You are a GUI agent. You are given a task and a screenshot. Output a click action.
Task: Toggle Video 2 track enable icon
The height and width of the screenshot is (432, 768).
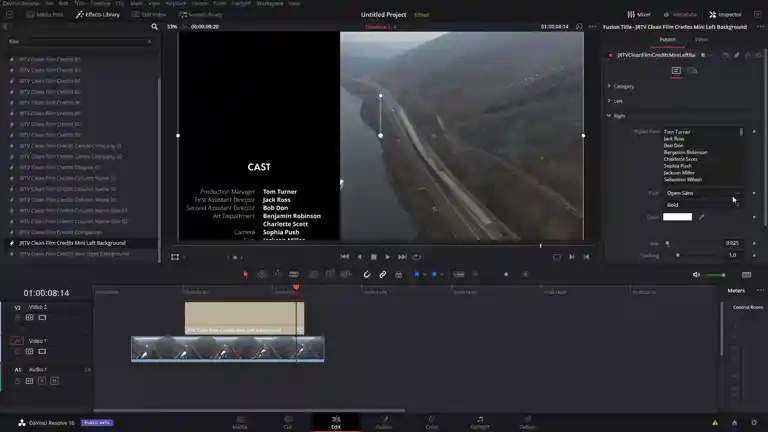click(x=42, y=318)
